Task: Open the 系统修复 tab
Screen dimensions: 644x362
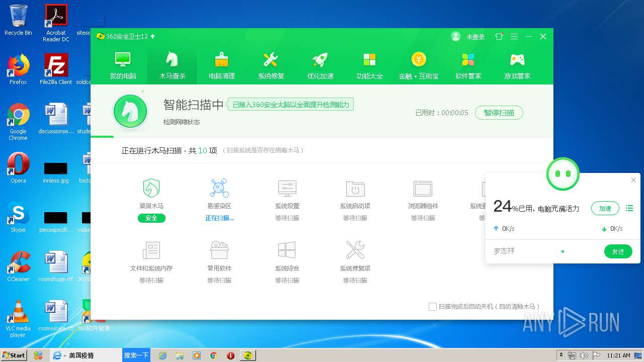Action: point(271,66)
